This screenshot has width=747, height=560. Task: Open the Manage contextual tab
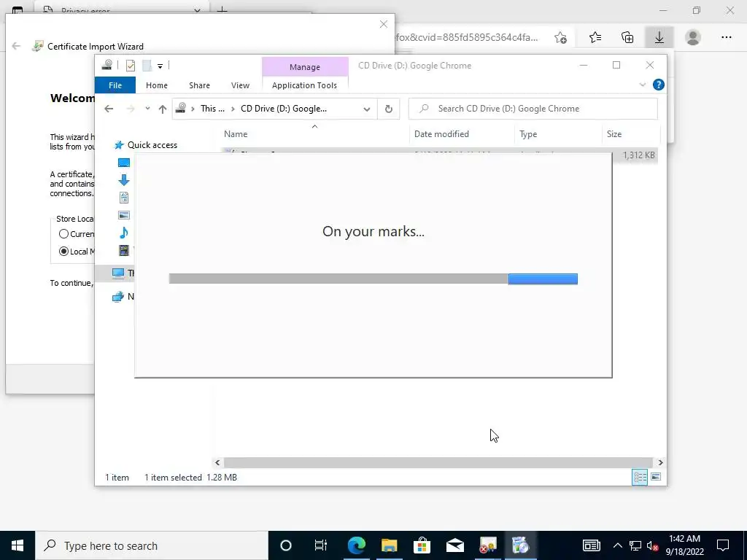tap(305, 67)
